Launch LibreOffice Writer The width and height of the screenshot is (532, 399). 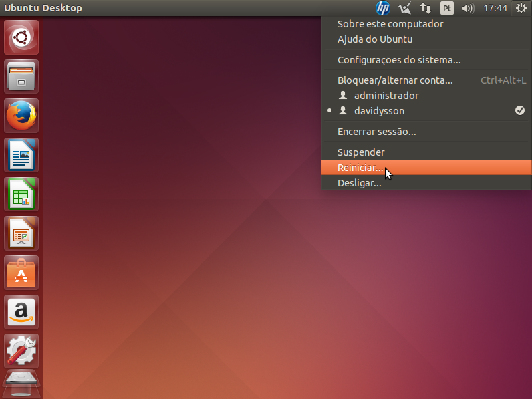coord(22,155)
